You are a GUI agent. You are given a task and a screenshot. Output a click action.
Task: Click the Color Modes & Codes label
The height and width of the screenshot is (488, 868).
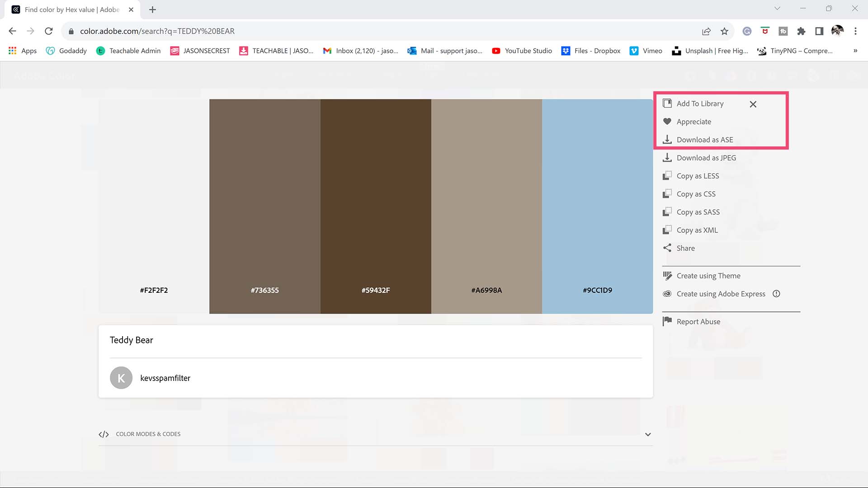[x=148, y=434]
